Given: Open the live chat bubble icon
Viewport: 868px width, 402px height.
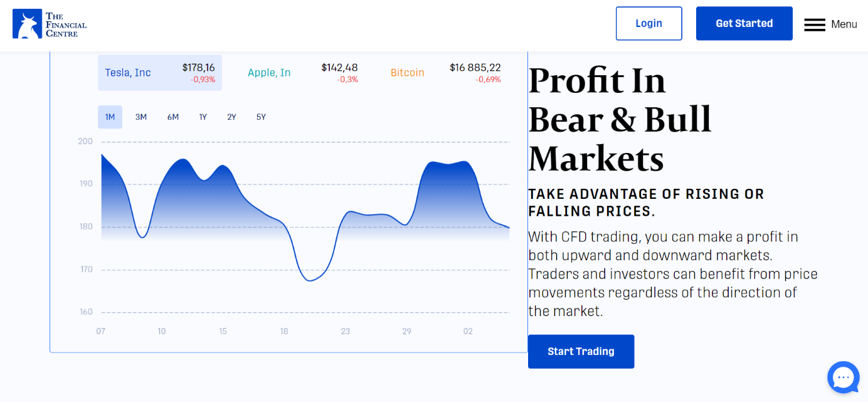Looking at the screenshot, I should tap(843, 378).
